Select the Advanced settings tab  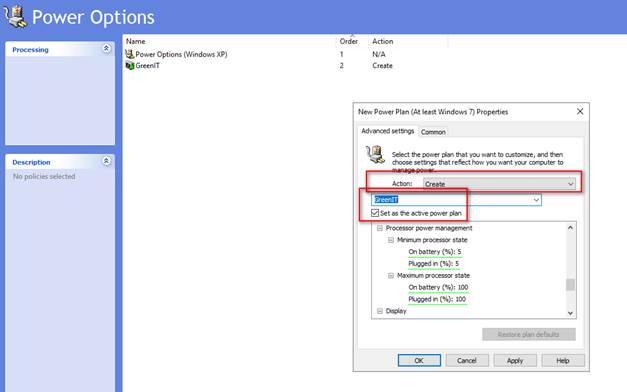point(387,131)
